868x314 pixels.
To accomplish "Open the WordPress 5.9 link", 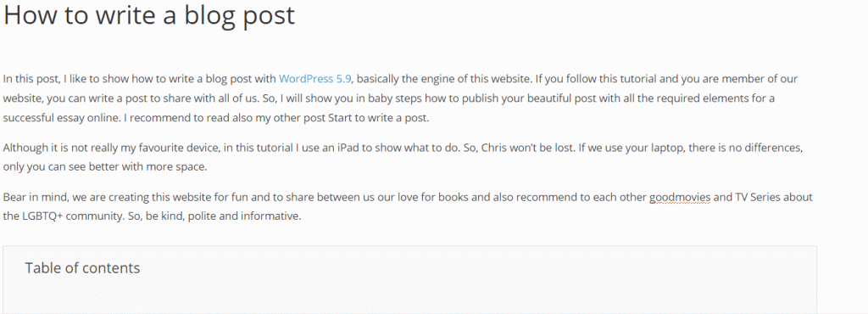I will [x=315, y=79].
